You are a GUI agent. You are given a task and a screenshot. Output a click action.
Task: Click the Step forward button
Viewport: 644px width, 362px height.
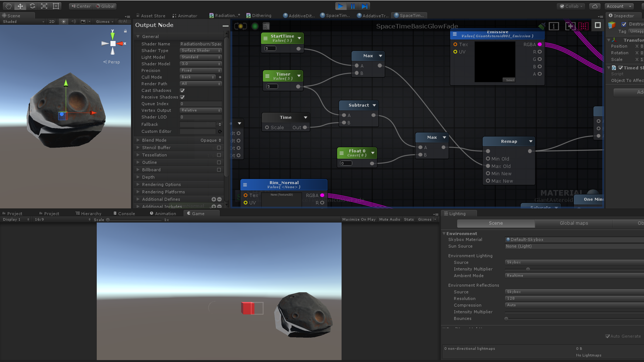[364, 6]
